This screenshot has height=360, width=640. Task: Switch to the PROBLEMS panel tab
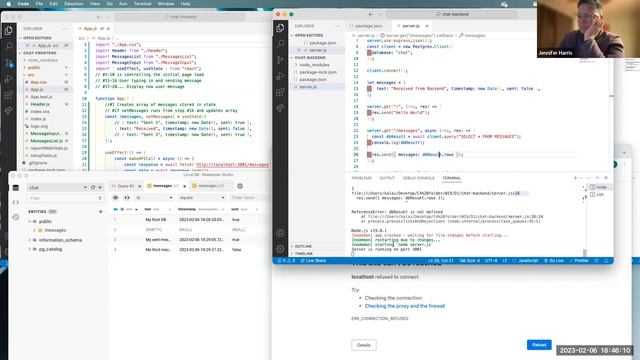click(362, 178)
